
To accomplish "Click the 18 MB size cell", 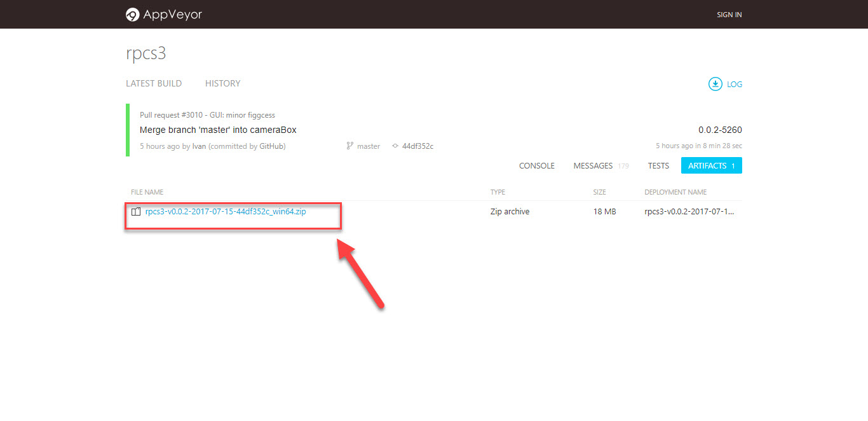I will pos(604,211).
